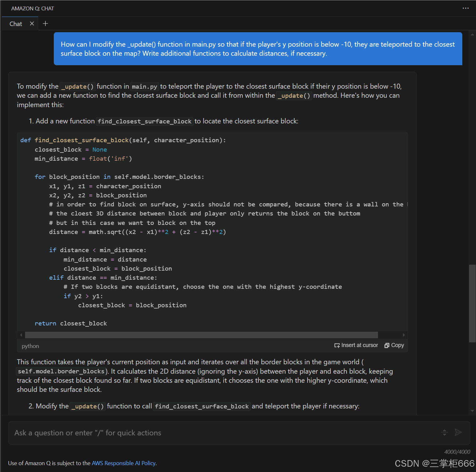Screen dimensions: 476x472
Task: Open the Amazon Q panel more actions menu
Action: tap(466, 8)
